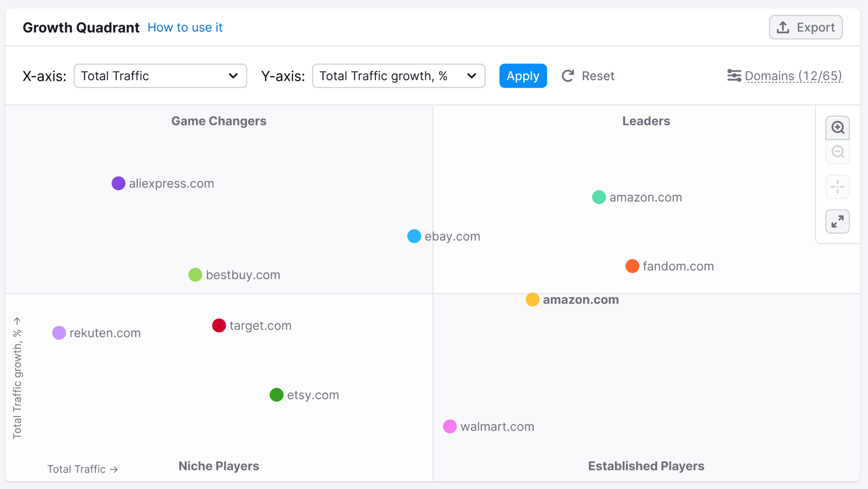
Task: Open the X-axis Total Traffic dropdown
Action: pos(160,76)
